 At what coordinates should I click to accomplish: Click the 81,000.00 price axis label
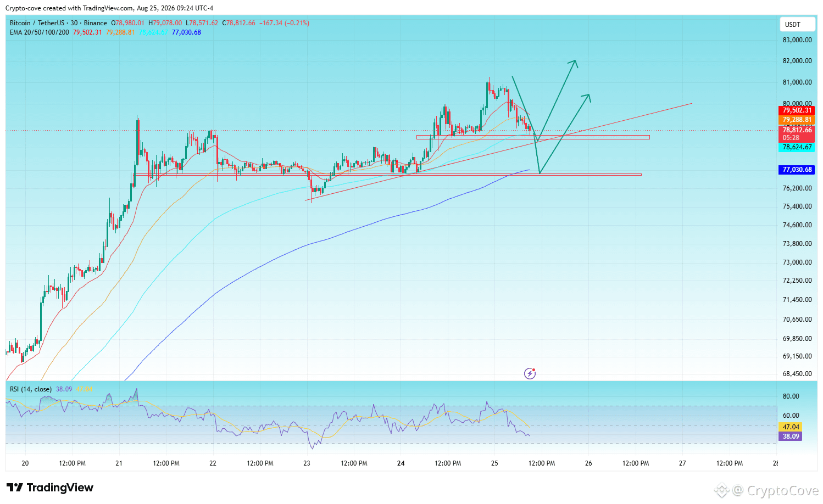pos(797,82)
